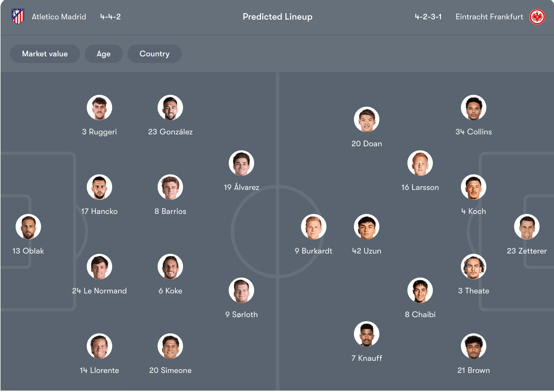Image resolution: width=554 pixels, height=392 pixels.
Task: Select Uzun's player avatar
Action: 367,227
